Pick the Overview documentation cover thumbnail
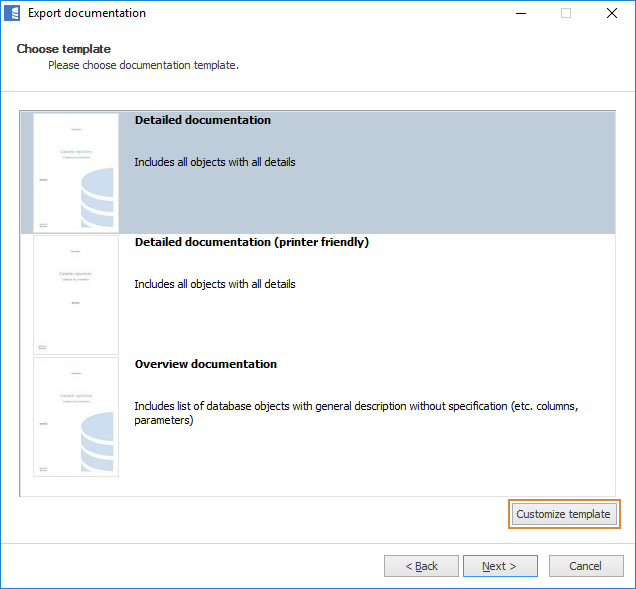This screenshot has height=589, width=636. [x=76, y=417]
